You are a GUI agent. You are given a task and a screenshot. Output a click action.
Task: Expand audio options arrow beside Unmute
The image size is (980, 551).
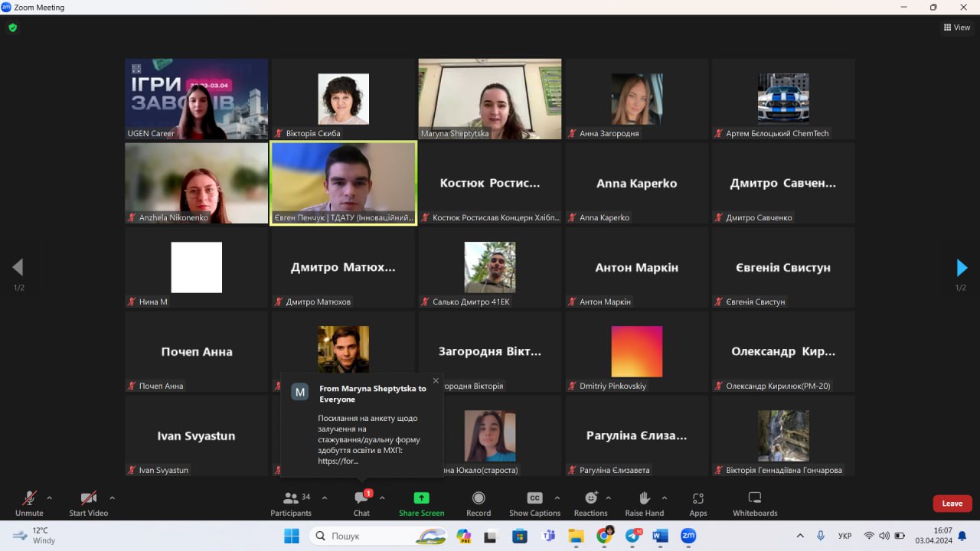50,497
